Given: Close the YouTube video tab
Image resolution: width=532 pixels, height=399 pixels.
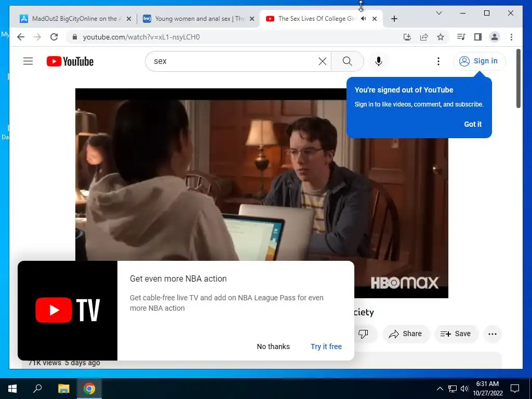Looking at the screenshot, I should [375, 19].
